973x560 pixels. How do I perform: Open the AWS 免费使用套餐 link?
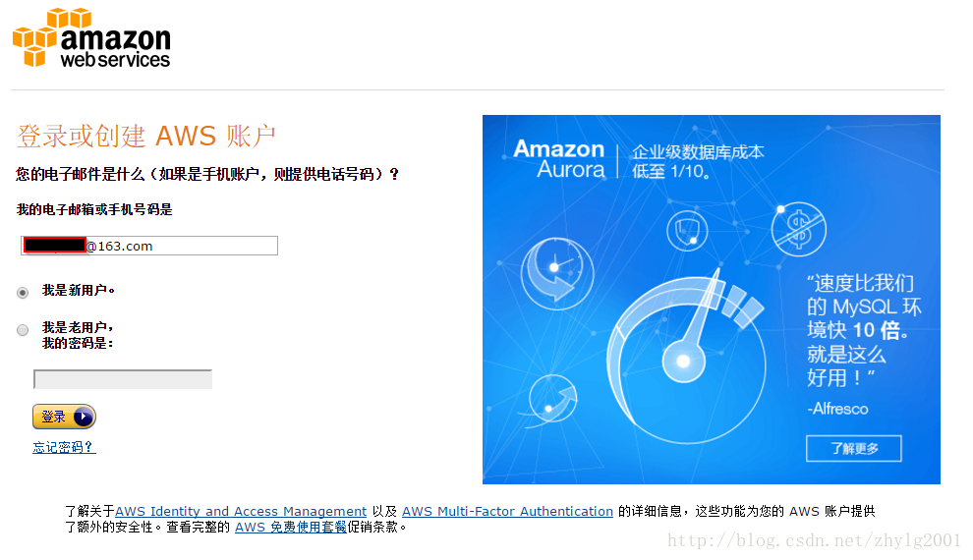pos(290,528)
